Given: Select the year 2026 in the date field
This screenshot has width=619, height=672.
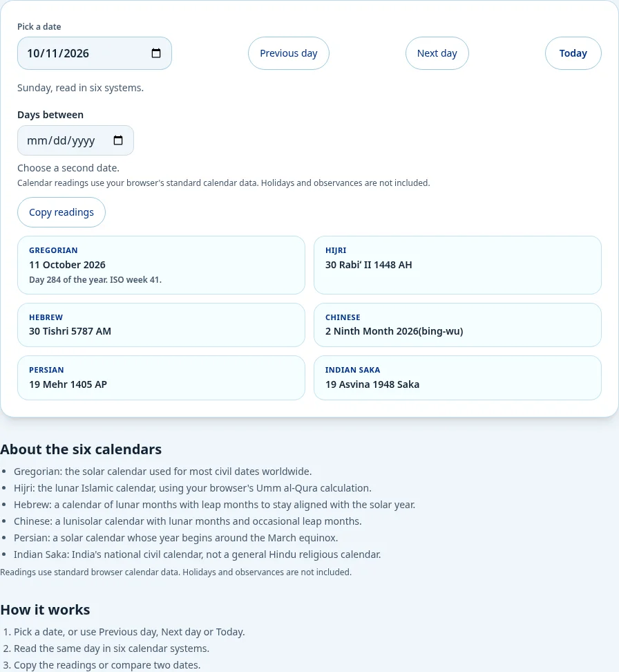Looking at the screenshot, I should [76, 53].
